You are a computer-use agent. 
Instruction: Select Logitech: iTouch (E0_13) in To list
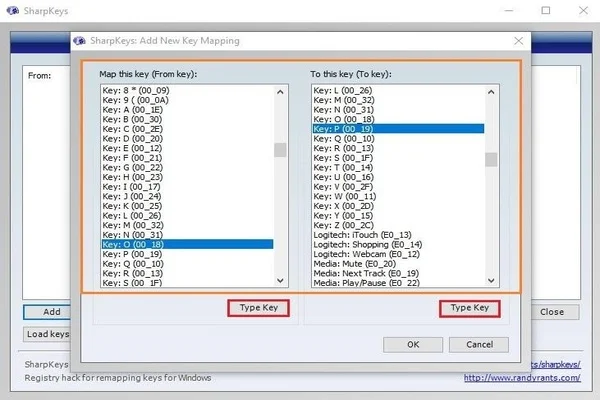click(x=398, y=235)
